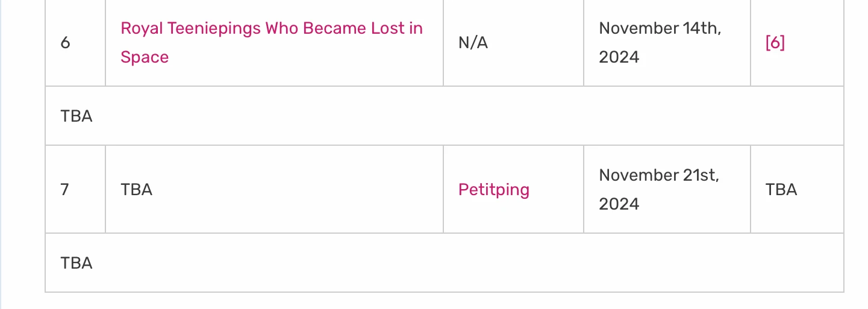Click the TBA title cell of episode 7
Image resolution: width=868 pixels, height=309 pixels.
137,190
